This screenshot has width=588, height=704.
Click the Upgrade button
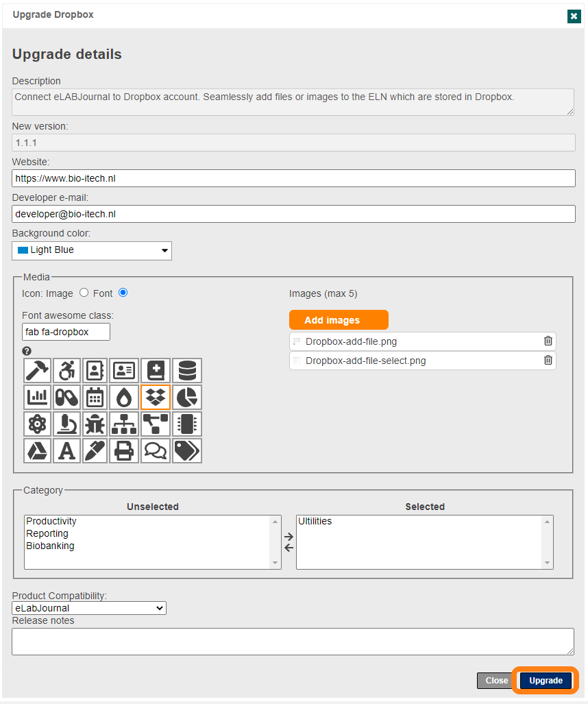pyautogui.click(x=546, y=681)
